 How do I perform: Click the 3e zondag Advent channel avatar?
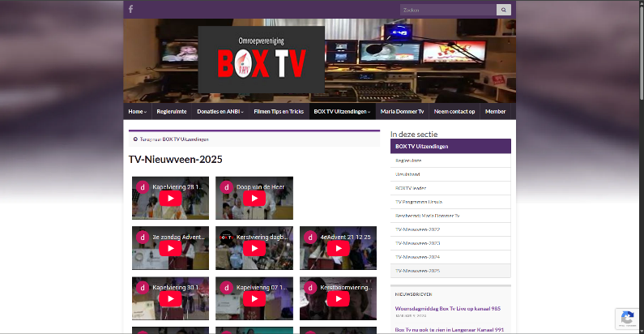coord(143,238)
